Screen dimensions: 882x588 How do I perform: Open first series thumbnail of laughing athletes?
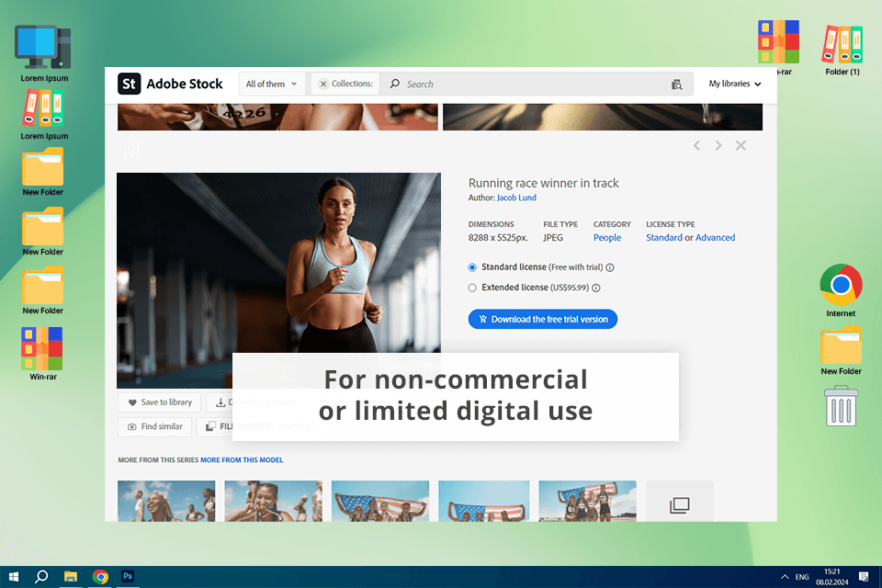pos(166,501)
